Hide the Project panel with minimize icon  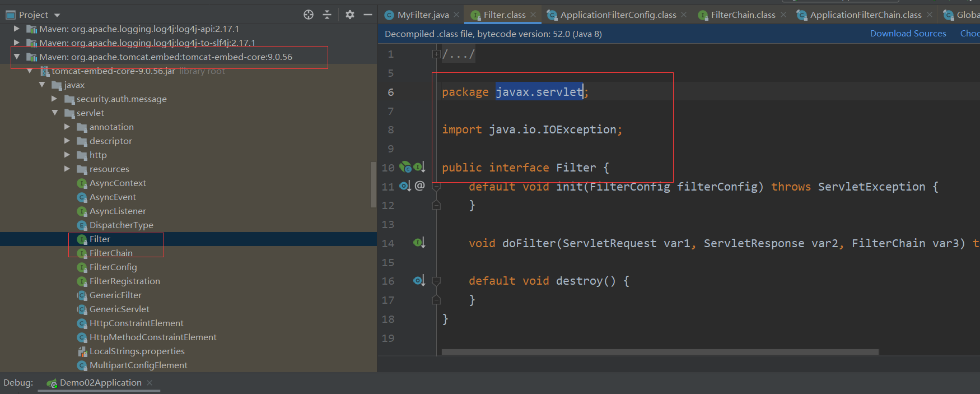coord(368,15)
